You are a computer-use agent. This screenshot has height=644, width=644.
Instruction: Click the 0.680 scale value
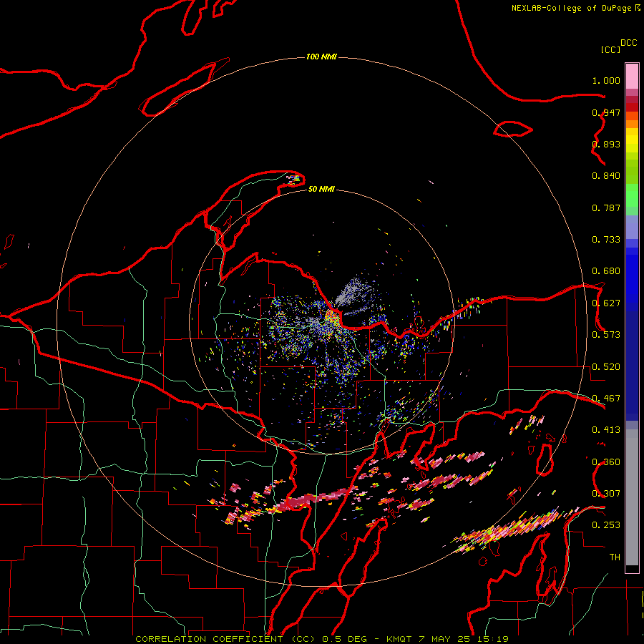(606, 271)
